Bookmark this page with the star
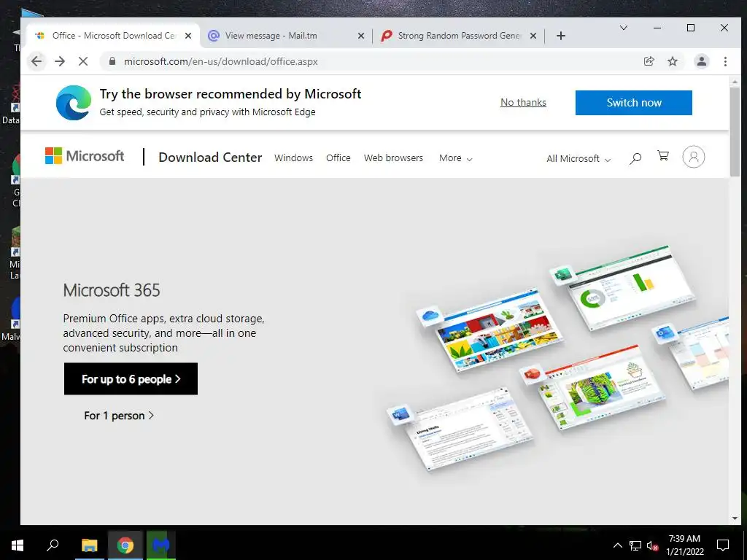The image size is (747, 560). click(672, 61)
